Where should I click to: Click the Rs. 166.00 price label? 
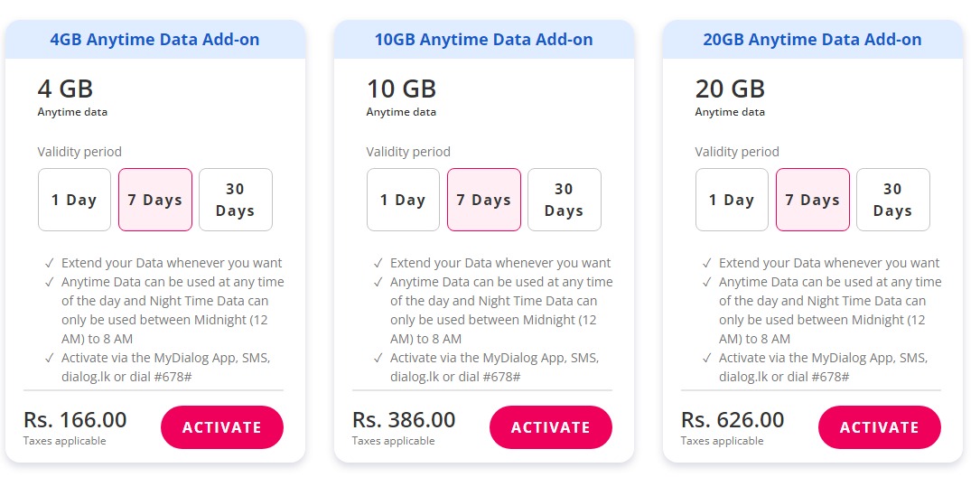(75, 420)
